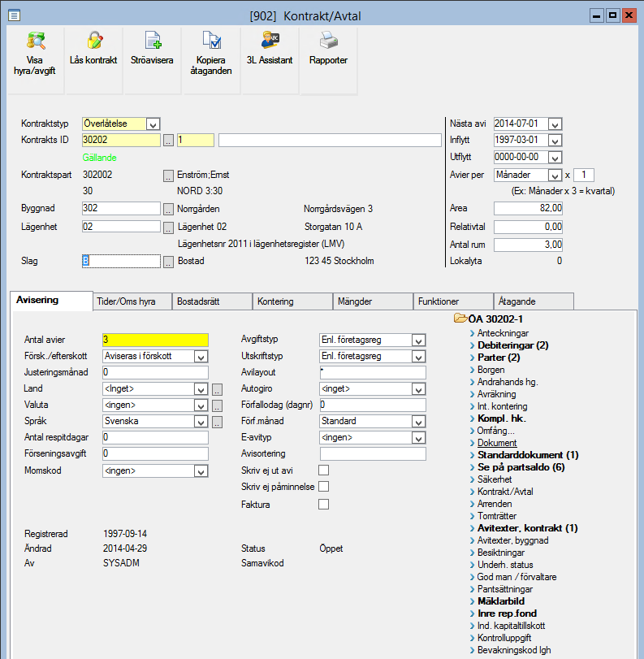Open Debiteringar (2) link
644x659 pixels.
(x=512, y=345)
